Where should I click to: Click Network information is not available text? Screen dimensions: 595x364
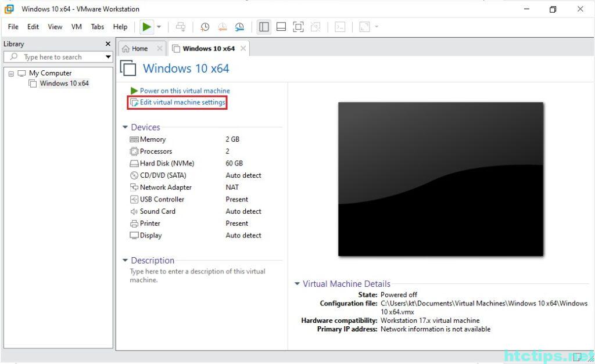click(x=435, y=329)
